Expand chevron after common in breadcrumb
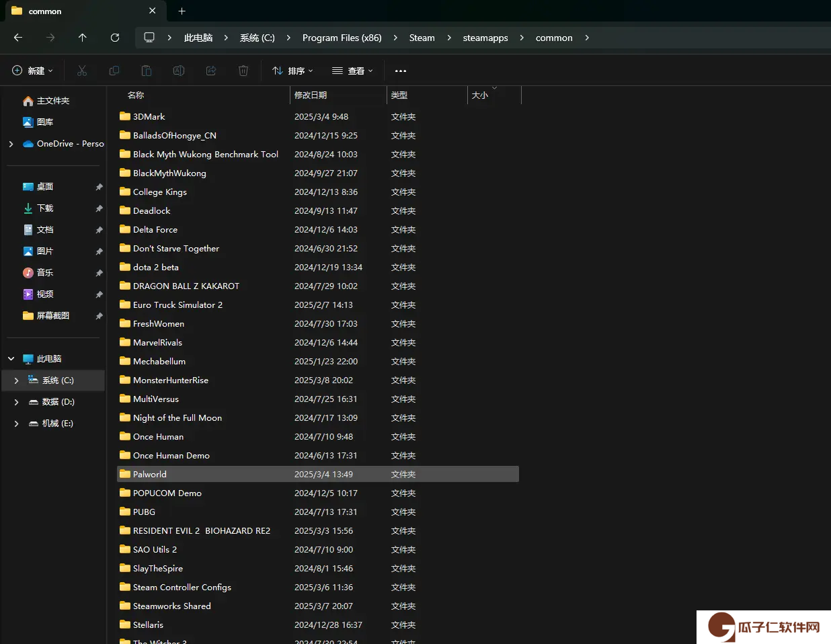Screen dimensions: 831x644 [587, 38]
